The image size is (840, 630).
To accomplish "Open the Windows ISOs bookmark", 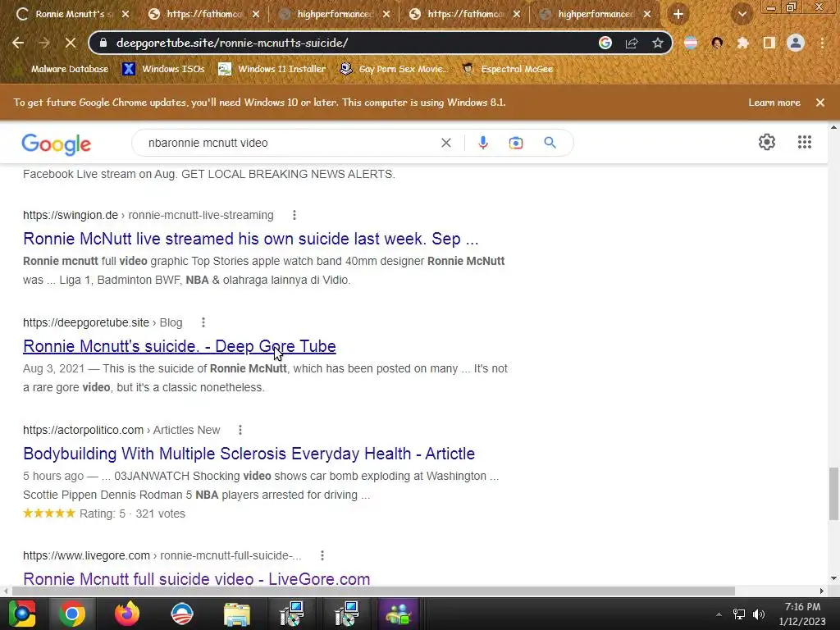I will point(164,69).
